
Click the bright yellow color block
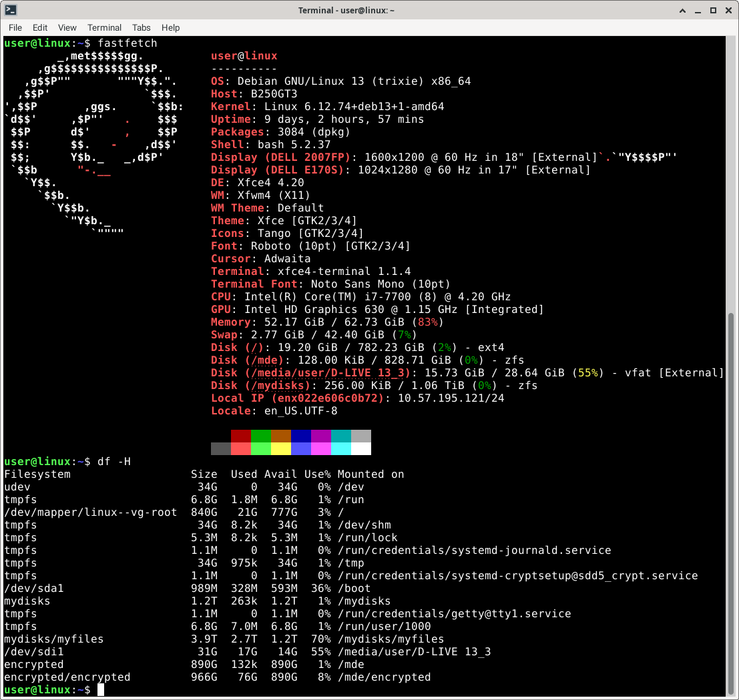(281, 448)
